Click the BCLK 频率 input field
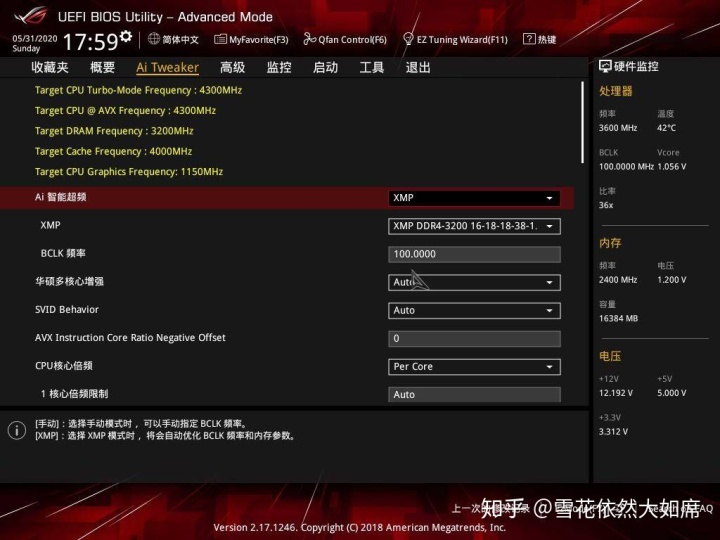 (474, 254)
